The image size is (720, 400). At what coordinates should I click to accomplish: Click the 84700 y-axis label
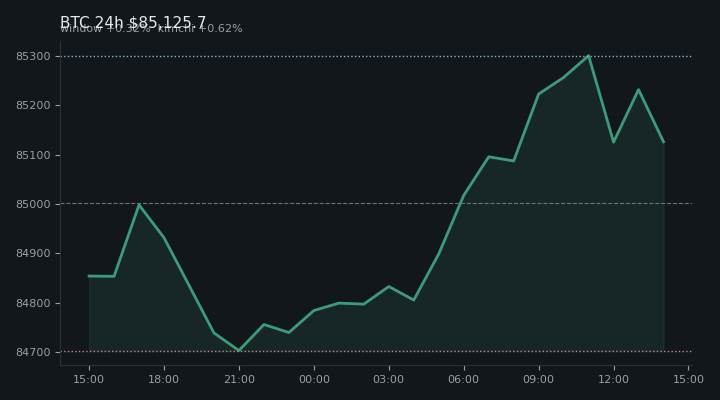click(x=33, y=352)
